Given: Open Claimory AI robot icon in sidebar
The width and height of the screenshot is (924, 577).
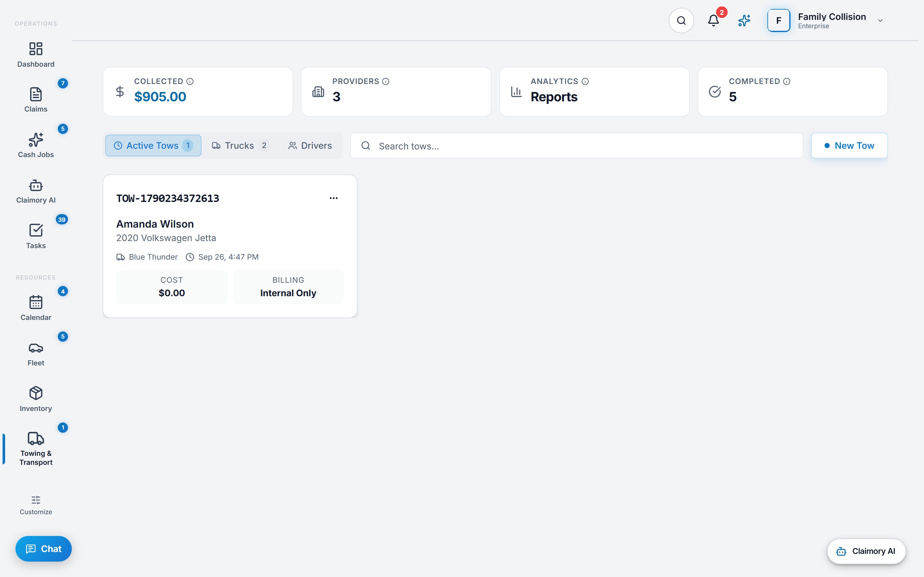Looking at the screenshot, I should coord(36,186).
